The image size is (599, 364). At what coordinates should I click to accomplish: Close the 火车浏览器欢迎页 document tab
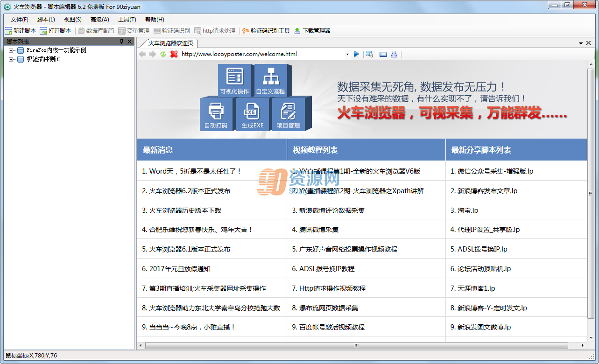(588, 43)
